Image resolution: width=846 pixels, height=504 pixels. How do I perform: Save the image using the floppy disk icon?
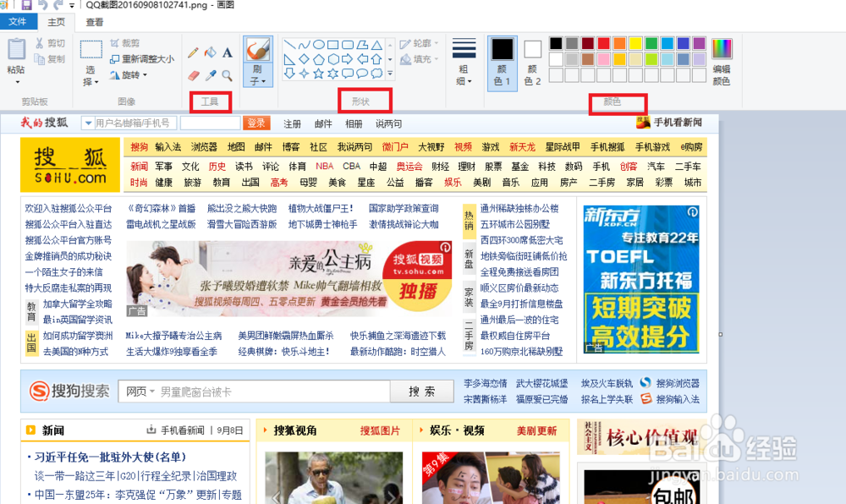26,5
